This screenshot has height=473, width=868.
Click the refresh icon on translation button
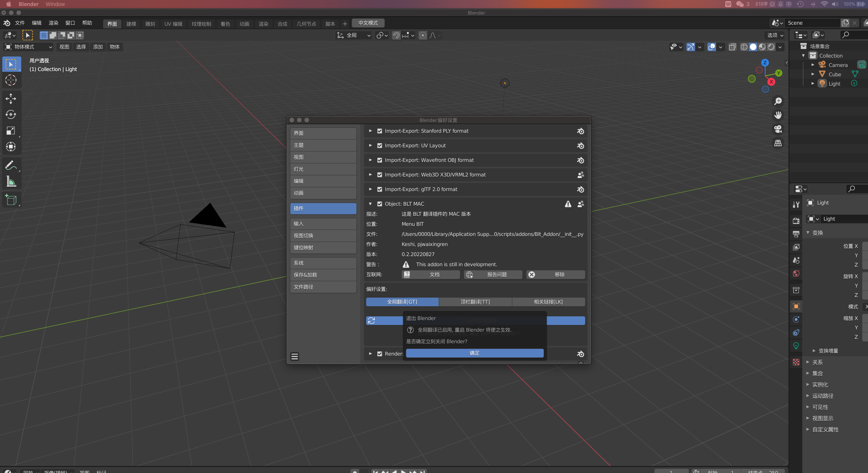point(371,320)
